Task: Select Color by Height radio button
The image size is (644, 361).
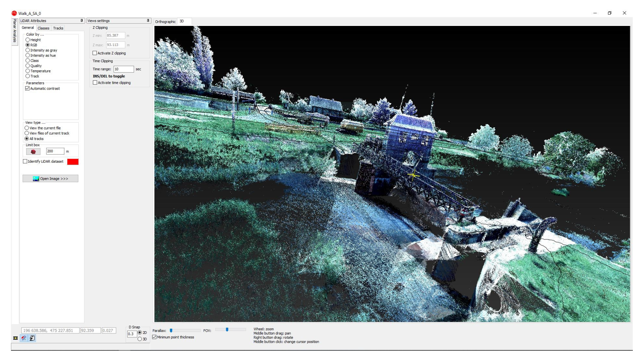Action: click(28, 40)
